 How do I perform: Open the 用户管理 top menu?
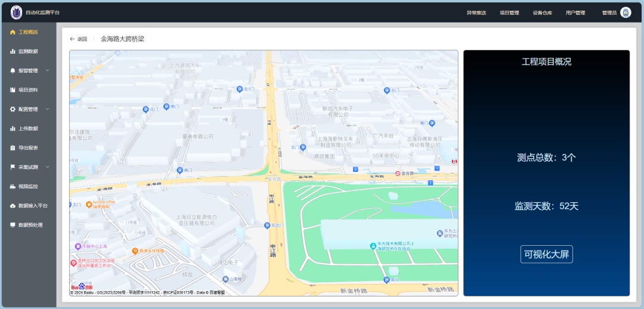[x=575, y=13]
